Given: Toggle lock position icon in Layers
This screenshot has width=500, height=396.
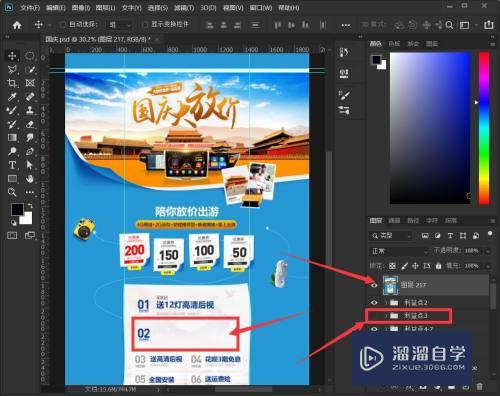Looking at the screenshot, I should pyautogui.click(x=415, y=266).
